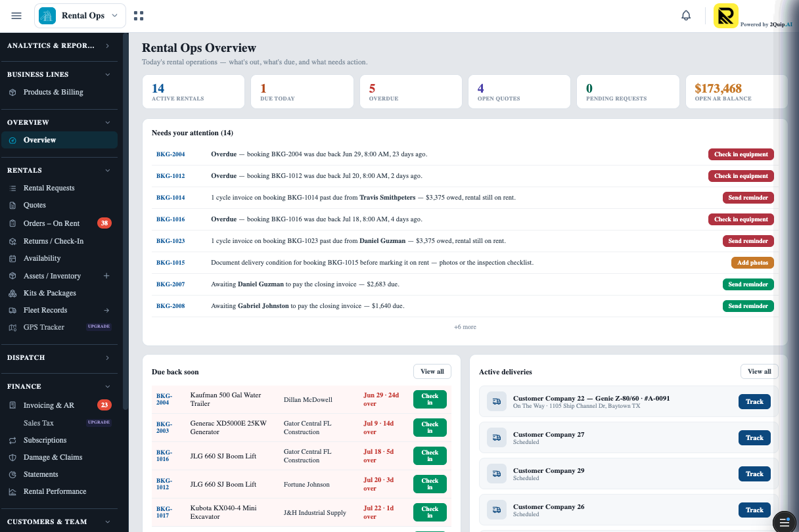Click the Assets / Inventory cube icon

[x=12, y=277]
